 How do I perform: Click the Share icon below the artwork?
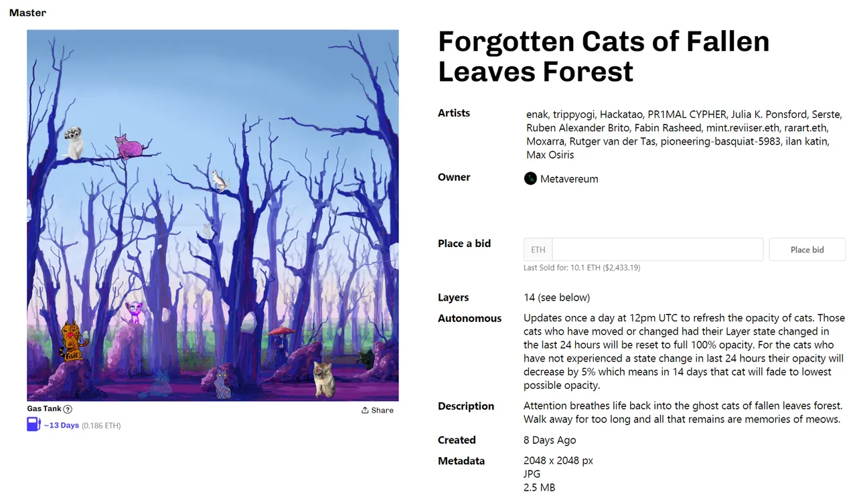[x=365, y=410]
